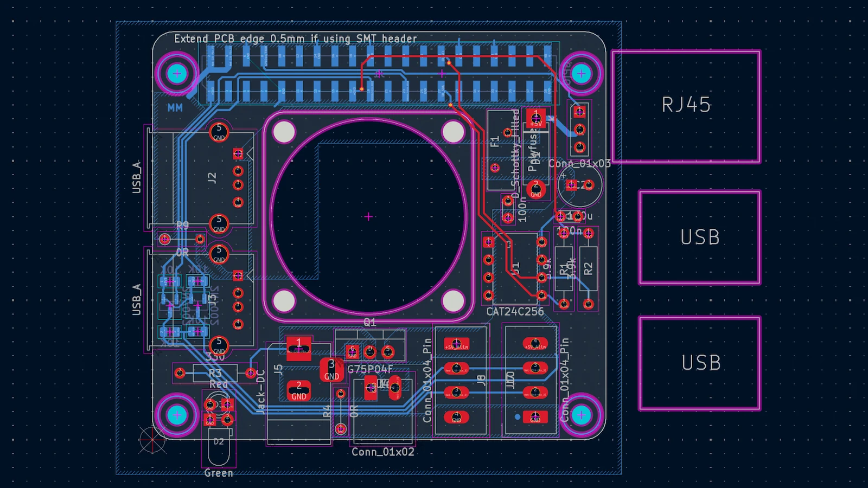Select pad 3 GND of J5

pyautogui.click(x=331, y=369)
